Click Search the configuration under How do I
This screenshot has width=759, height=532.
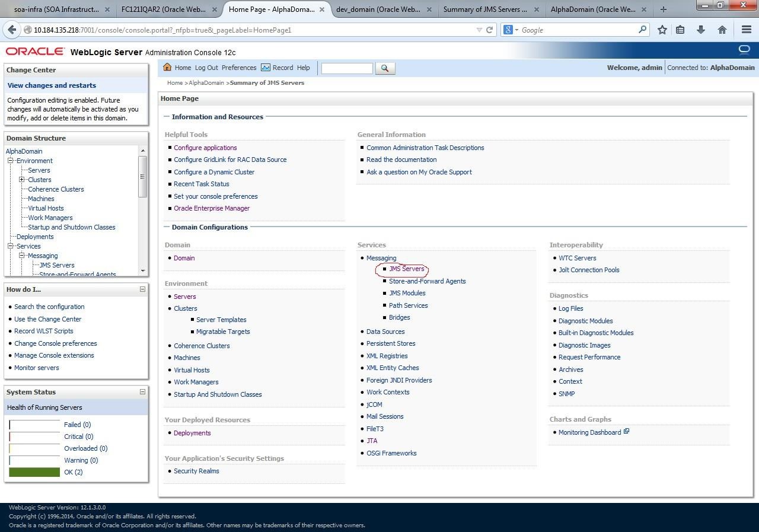(x=49, y=307)
